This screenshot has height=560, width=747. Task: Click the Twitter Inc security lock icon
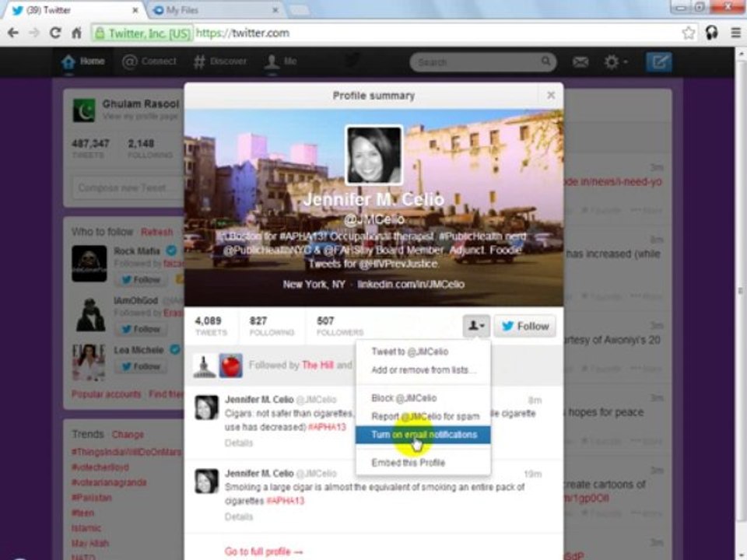click(x=100, y=33)
